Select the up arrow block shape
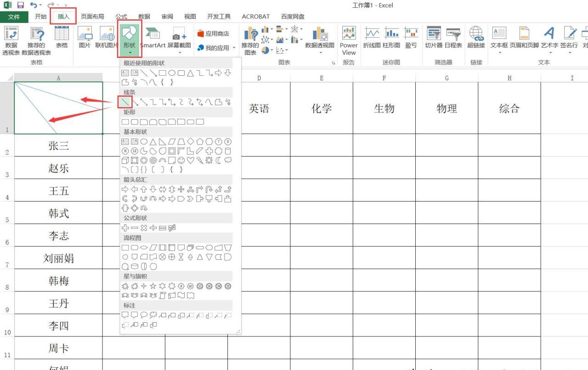This screenshot has height=370, width=588. (144, 189)
